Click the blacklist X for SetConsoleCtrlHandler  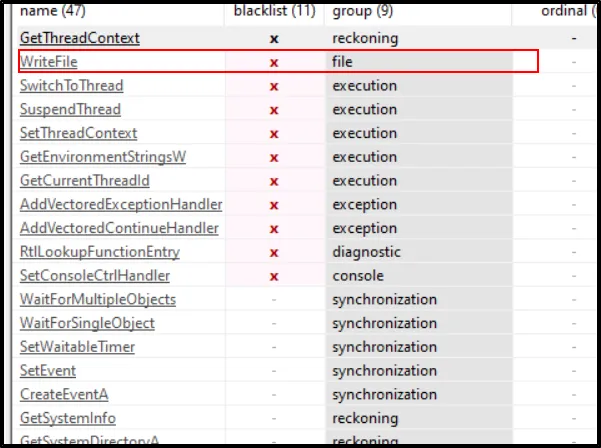point(274,276)
